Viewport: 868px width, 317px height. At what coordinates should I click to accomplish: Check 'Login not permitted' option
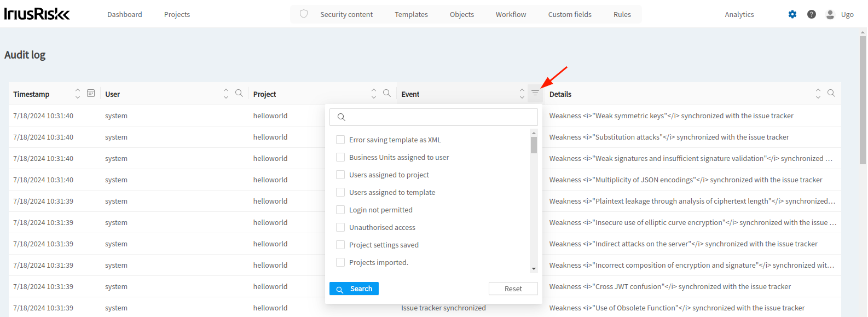click(340, 210)
